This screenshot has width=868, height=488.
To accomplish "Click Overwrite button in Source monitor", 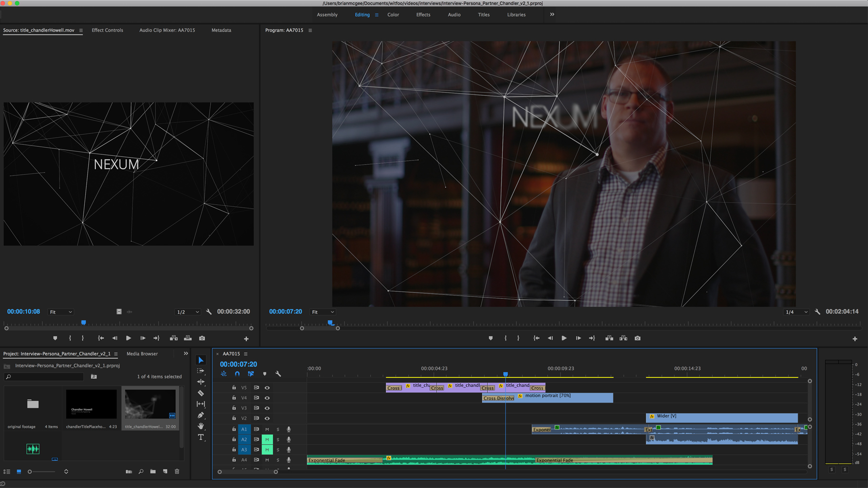I will pos(188,338).
